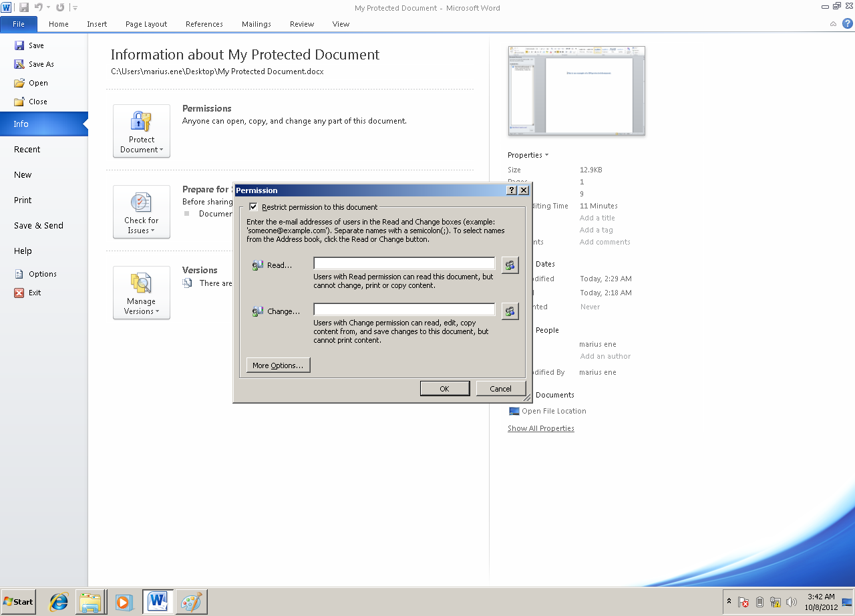The width and height of the screenshot is (855, 616).
Task: Open the Manage Versions dropdown
Action: click(142, 293)
